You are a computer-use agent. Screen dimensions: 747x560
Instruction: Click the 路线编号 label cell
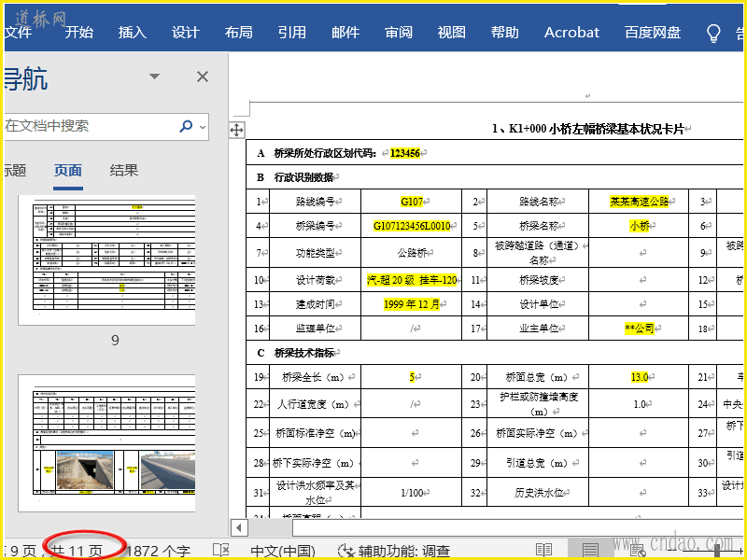(x=316, y=202)
